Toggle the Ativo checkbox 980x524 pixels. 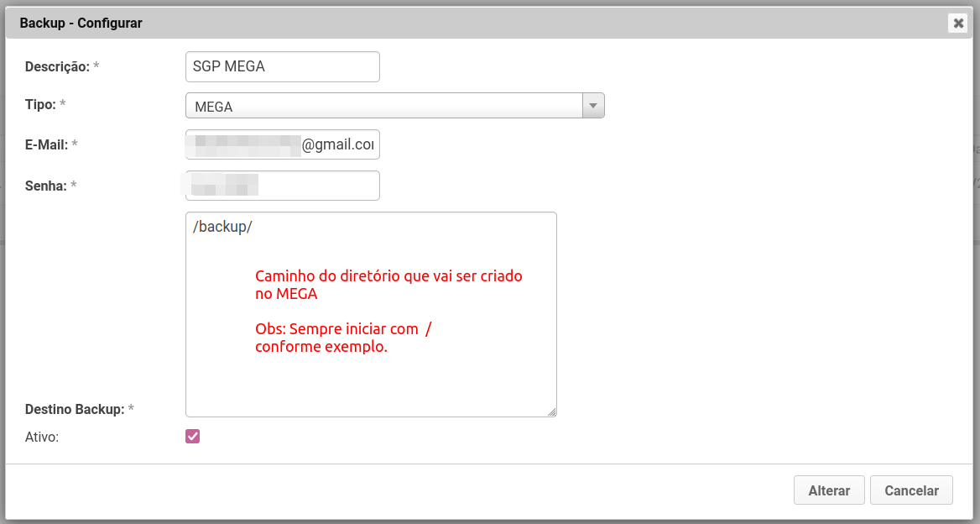tap(193, 437)
